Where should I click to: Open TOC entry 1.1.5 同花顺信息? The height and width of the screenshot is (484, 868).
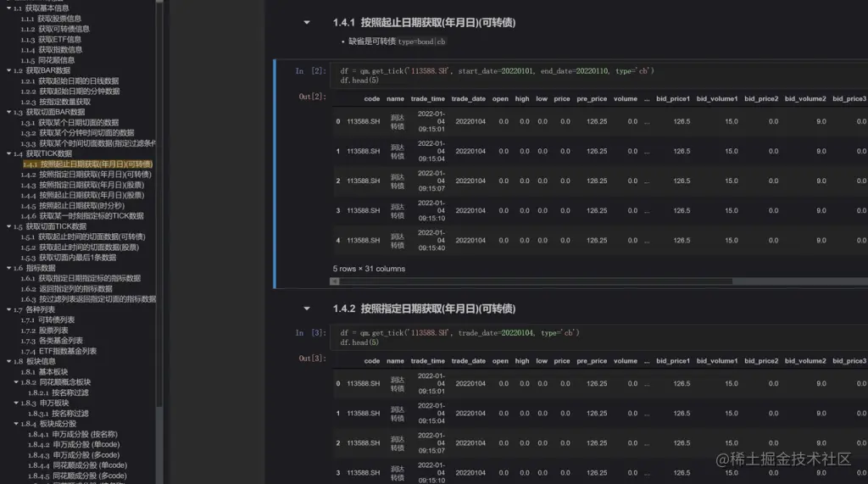[x=47, y=60]
